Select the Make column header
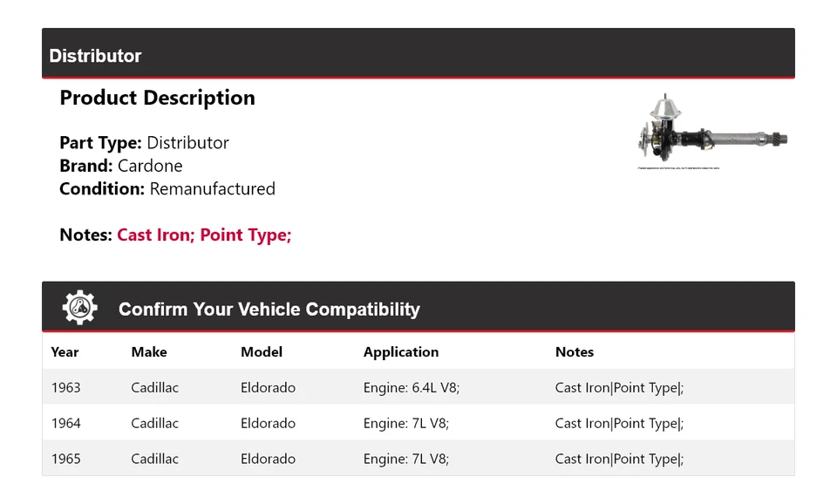This screenshot has width=837, height=504. coord(149,351)
